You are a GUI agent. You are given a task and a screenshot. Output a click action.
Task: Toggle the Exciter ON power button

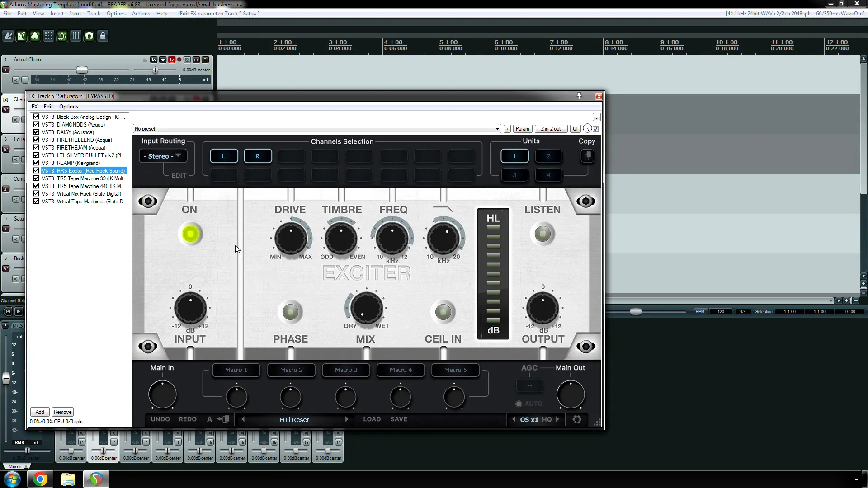tap(190, 234)
